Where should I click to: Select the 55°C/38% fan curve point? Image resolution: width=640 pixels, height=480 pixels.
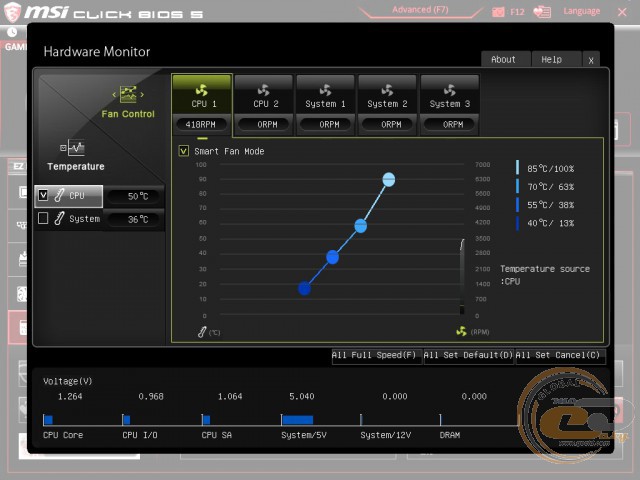332,257
